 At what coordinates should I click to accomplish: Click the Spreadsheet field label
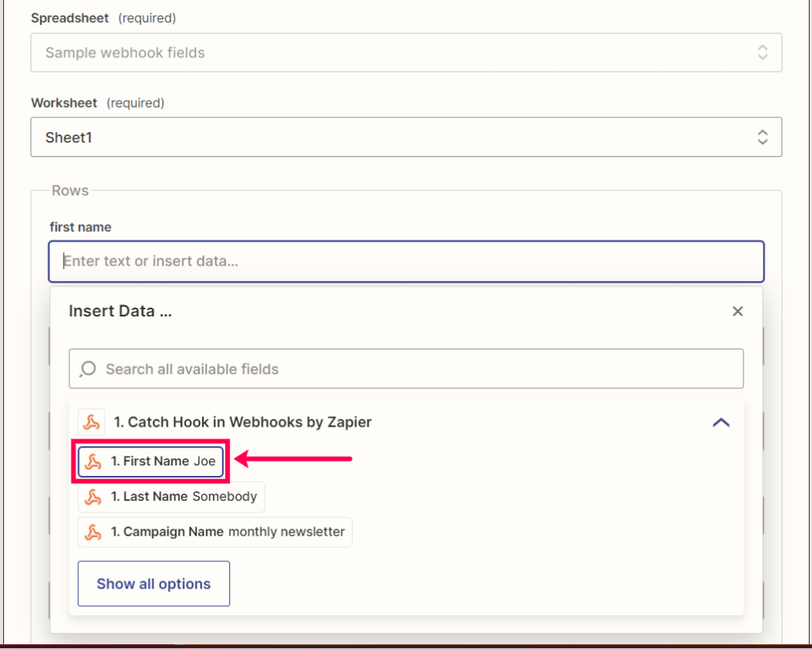tap(70, 19)
